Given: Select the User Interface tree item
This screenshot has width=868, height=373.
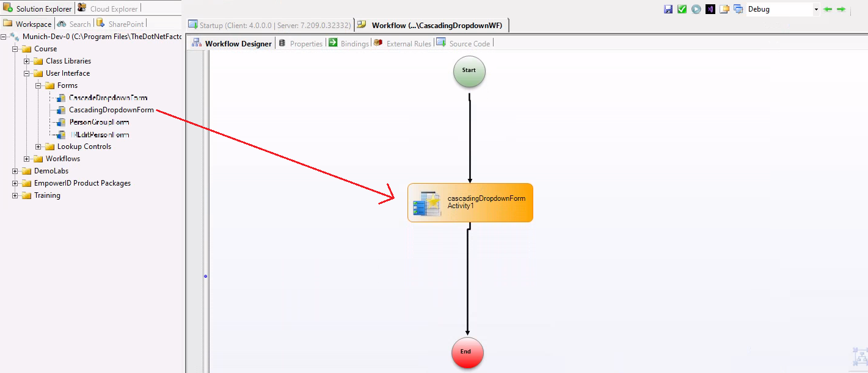Looking at the screenshot, I should click(x=68, y=73).
